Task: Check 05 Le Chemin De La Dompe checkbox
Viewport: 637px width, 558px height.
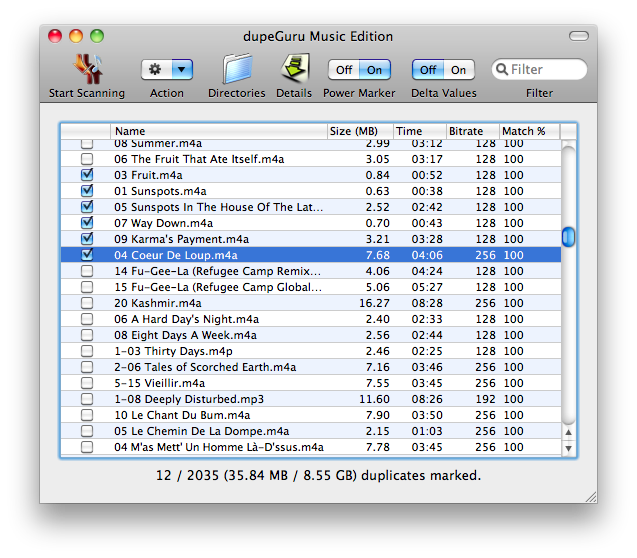Action: click(87, 431)
